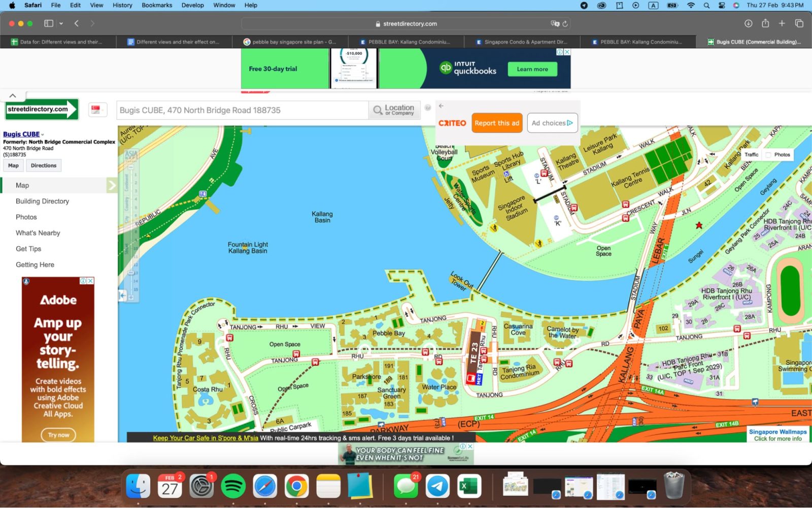Open Spotlight search in the menu bar
Screen dimensions: 812x508
[x=706, y=5]
